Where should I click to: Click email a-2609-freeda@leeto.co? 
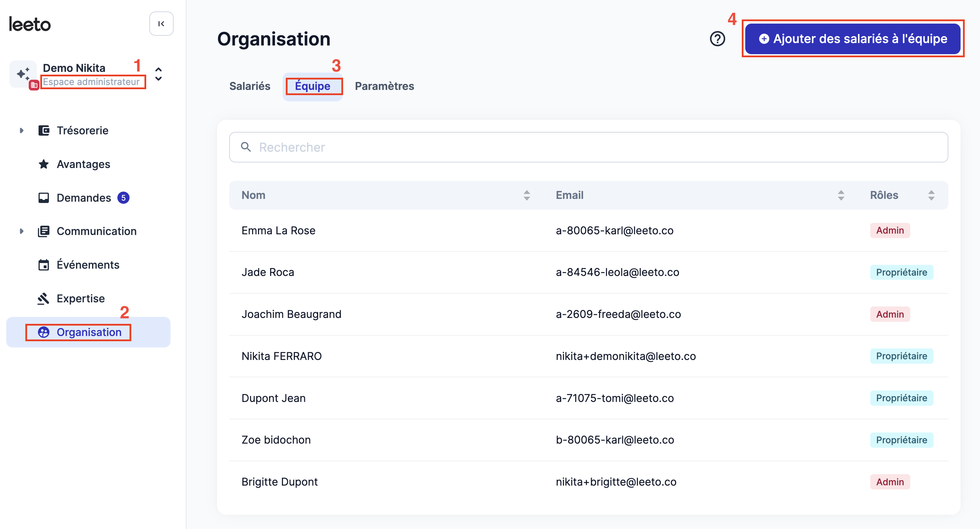[x=618, y=314]
